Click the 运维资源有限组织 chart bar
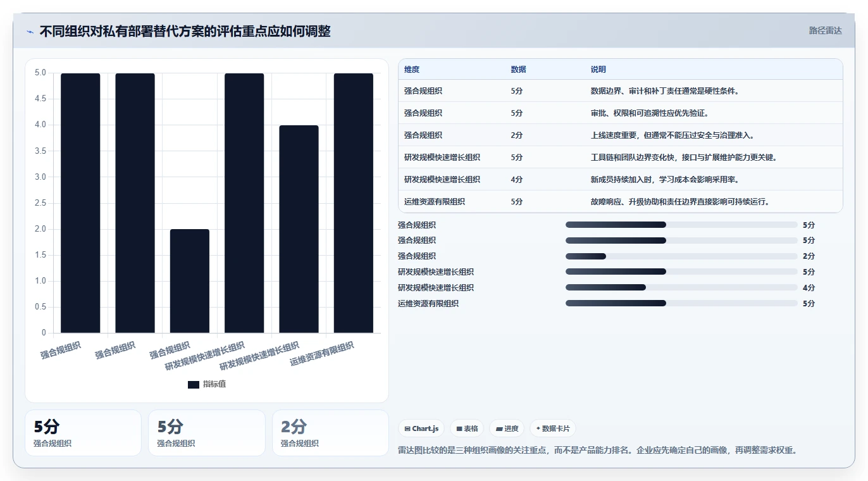Image resolution: width=868 pixels, height=481 pixels. pos(354,203)
